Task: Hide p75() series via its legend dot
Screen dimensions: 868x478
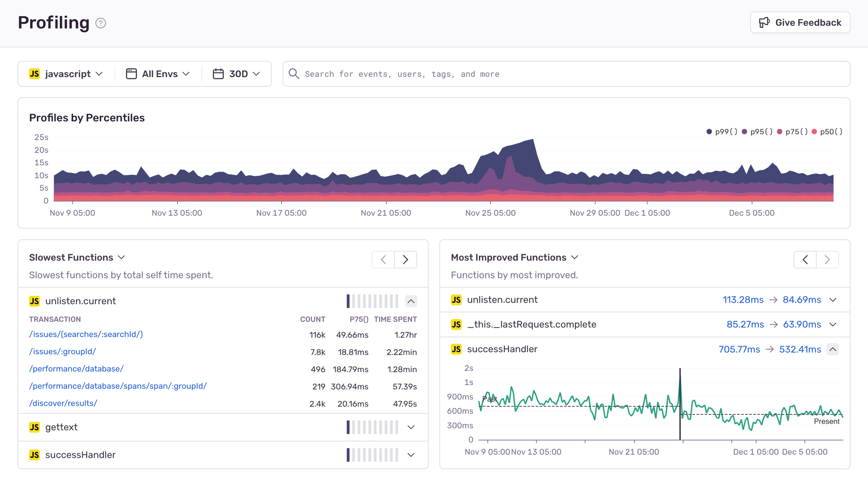Action: click(x=780, y=132)
